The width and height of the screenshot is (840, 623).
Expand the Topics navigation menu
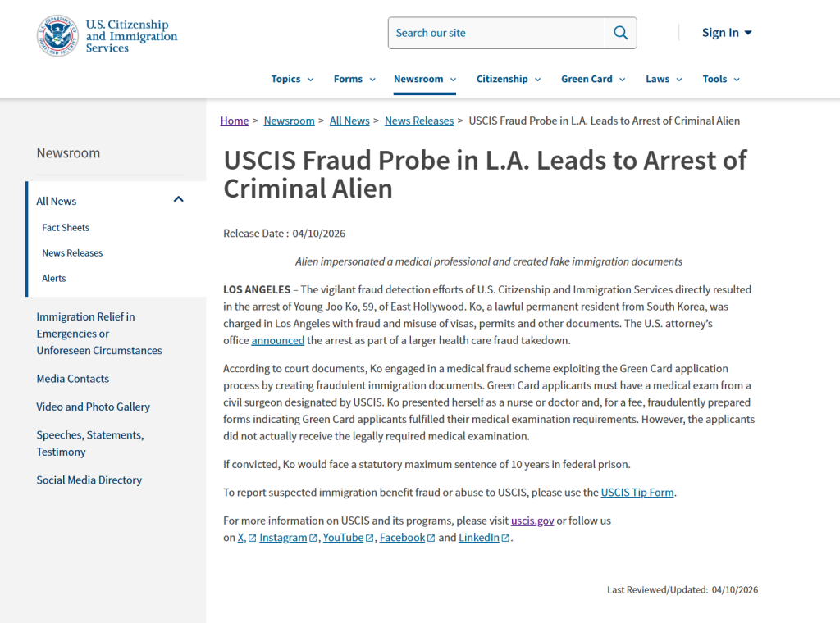pyautogui.click(x=292, y=79)
